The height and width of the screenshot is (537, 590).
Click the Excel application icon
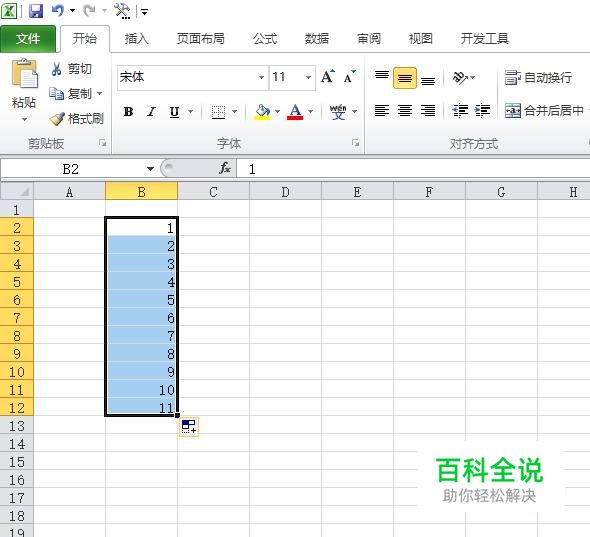coord(9,11)
